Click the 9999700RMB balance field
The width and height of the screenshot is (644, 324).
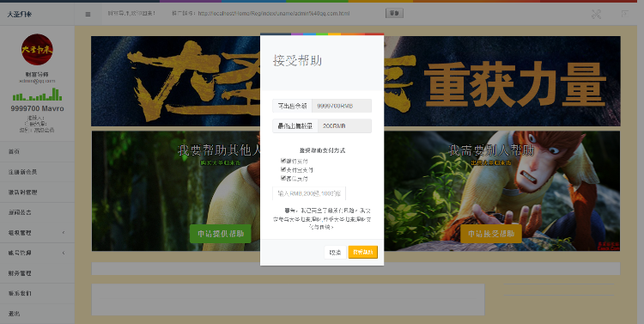pos(342,106)
